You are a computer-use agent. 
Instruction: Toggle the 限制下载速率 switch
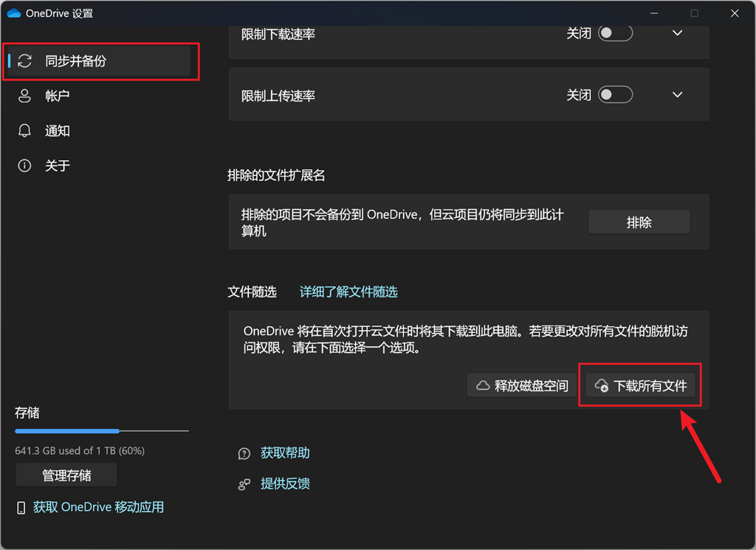(615, 32)
